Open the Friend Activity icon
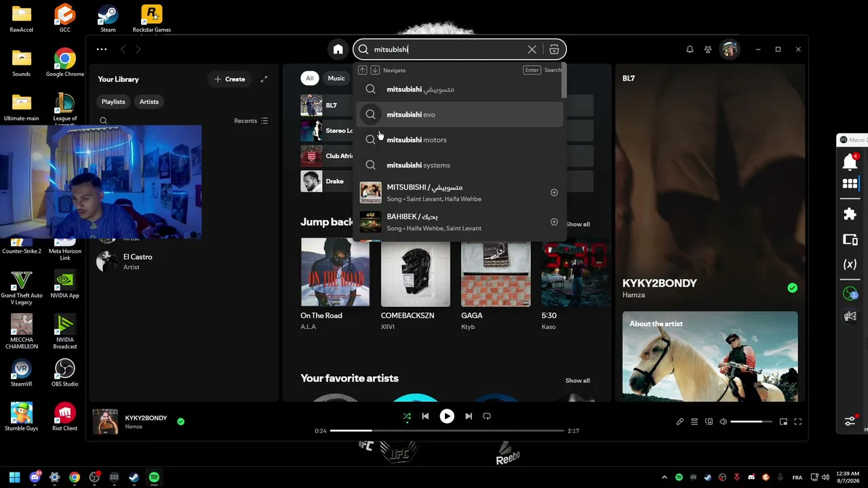This screenshot has height=488, width=868. pos(708,49)
